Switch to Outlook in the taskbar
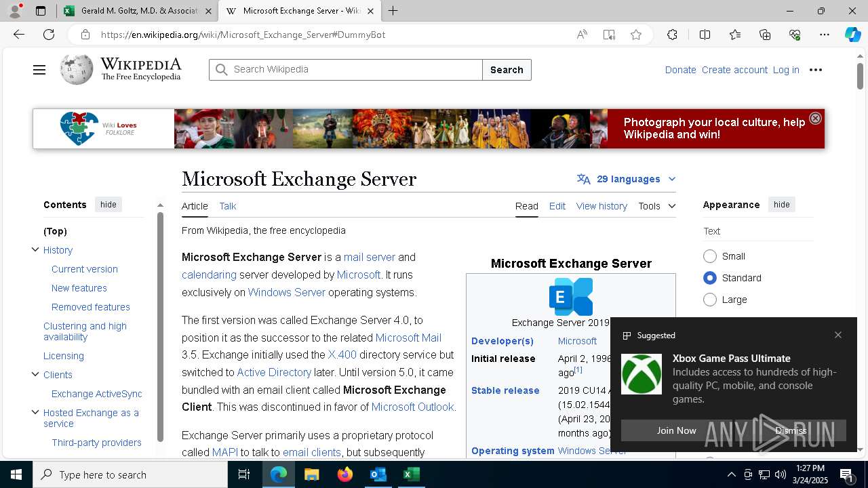The width and height of the screenshot is (868, 488). click(x=378, y=474)
